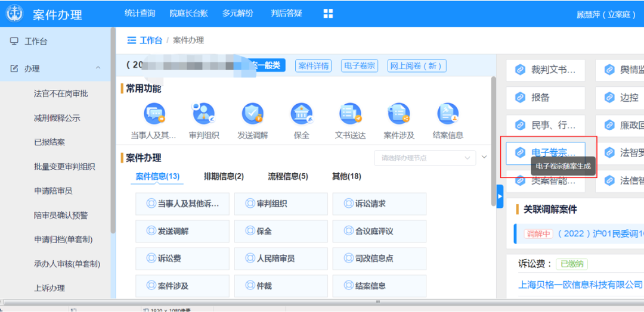Select 承办人审核(单套制) in the sidebar
This screenshot has height=312, width=644.
point(67,264)
